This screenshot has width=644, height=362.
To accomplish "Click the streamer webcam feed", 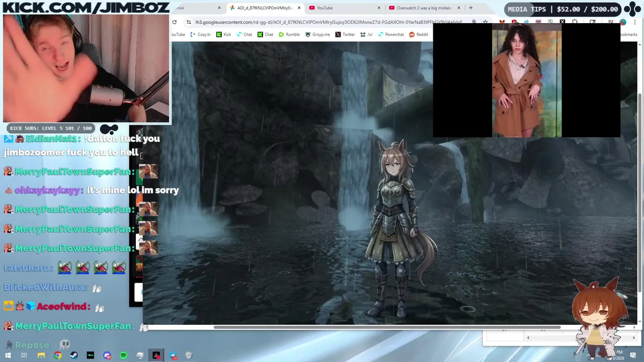I will point(86,68).
